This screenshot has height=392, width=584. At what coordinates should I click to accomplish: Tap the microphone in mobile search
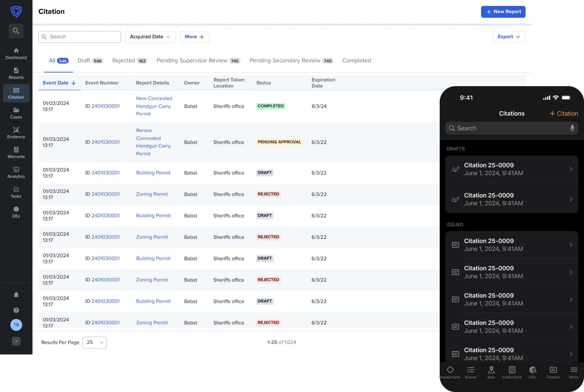(572, 128)
